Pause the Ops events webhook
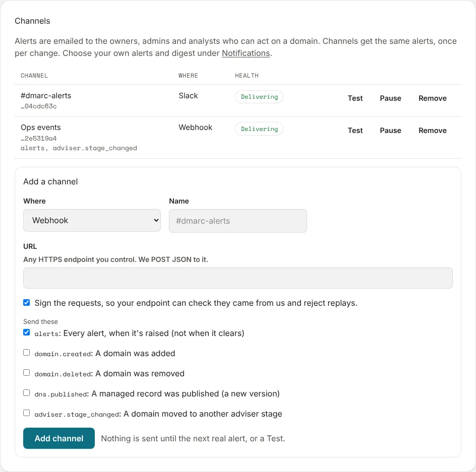The height and width of the screenshot is (472, 476). [390, 130]
